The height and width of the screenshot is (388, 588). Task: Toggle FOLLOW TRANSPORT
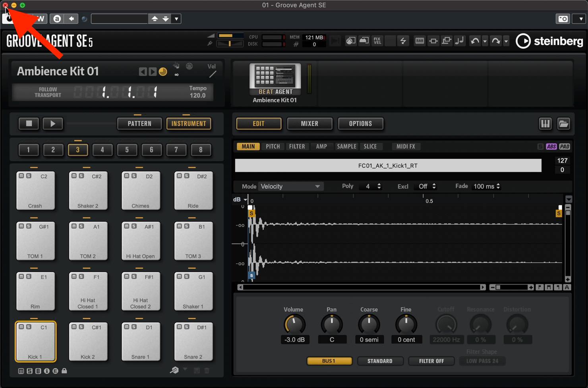point(48,92)
